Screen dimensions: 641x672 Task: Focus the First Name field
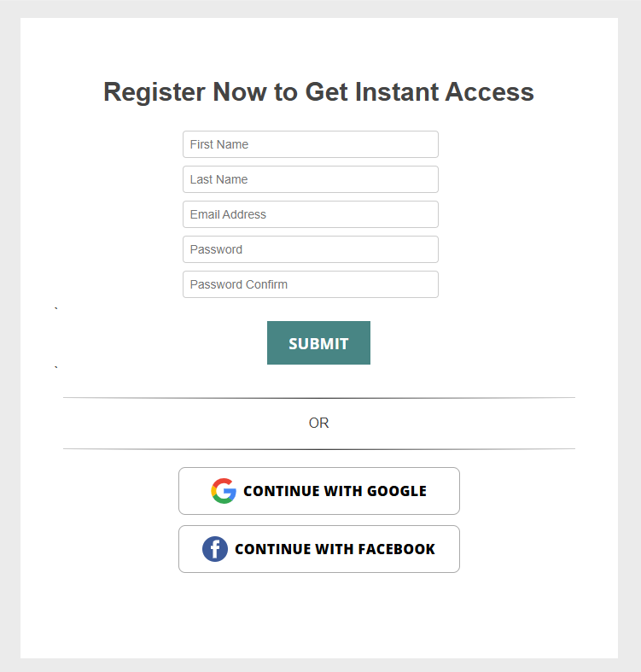tap(311, 144)
